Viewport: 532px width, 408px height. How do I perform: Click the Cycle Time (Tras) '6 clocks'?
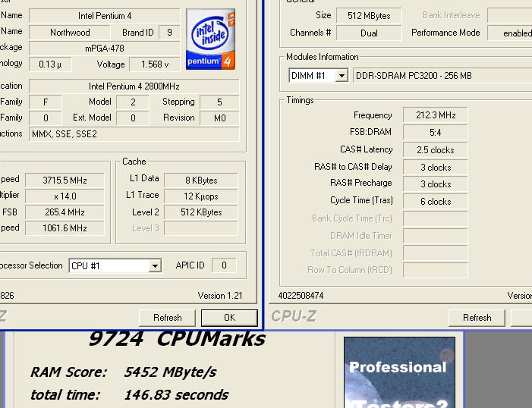(x=436, y=202)
